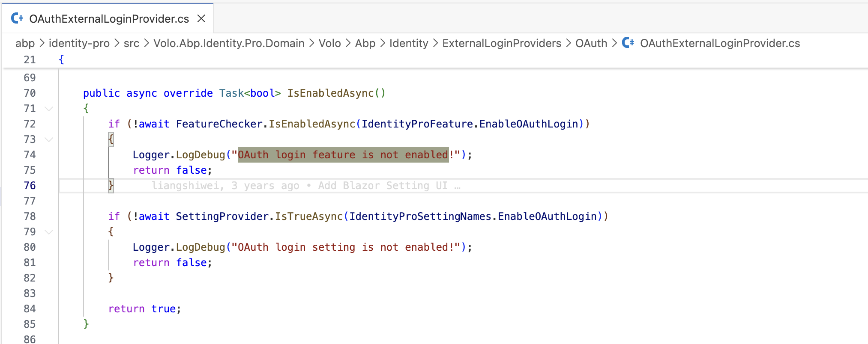Select the OAuthExternalLoginProvider.cs editor tab
The height and width of the screenshot is (344, 868).
tap(109, 19)
